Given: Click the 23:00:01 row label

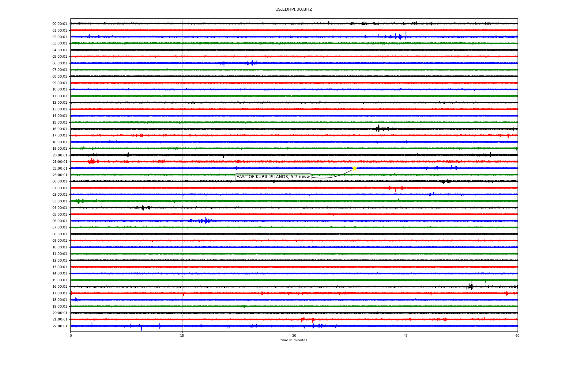Looking at the screenshot, I should [x=60, y=175].
